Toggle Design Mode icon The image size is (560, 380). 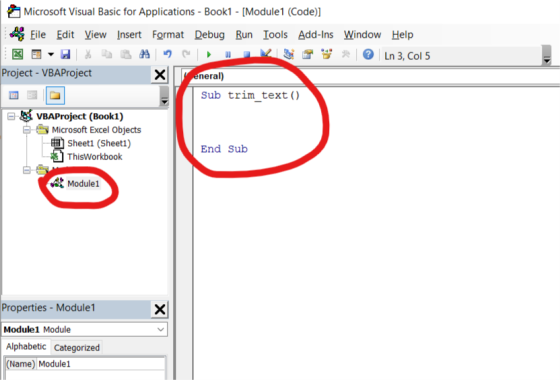[x=266, y=54]
